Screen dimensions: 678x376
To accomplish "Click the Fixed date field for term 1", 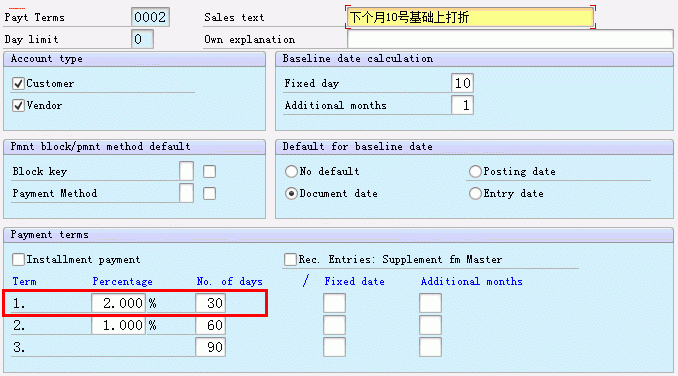I will [334, 303].
